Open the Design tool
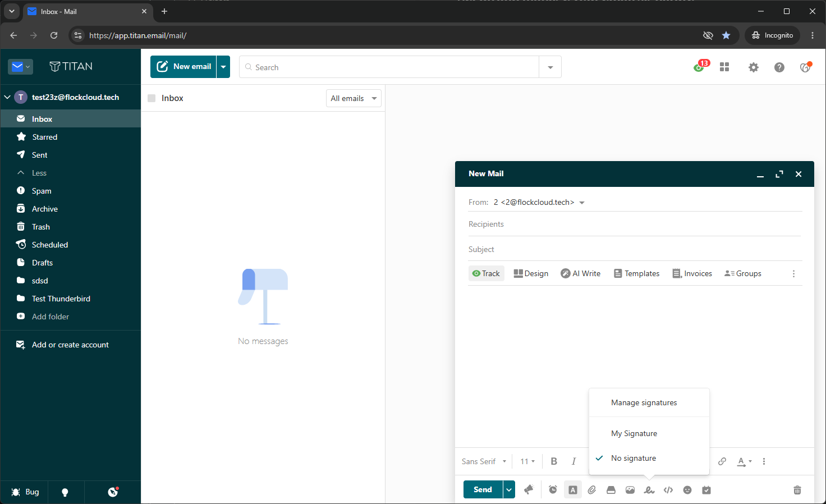 [x=531, y=273]
